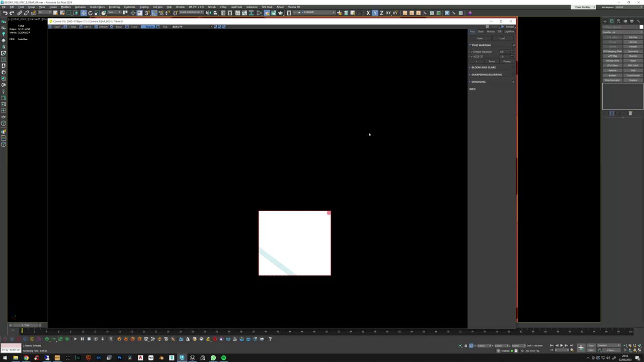Click the object color swatch in the Modify panel

click(x=641, y=27)
